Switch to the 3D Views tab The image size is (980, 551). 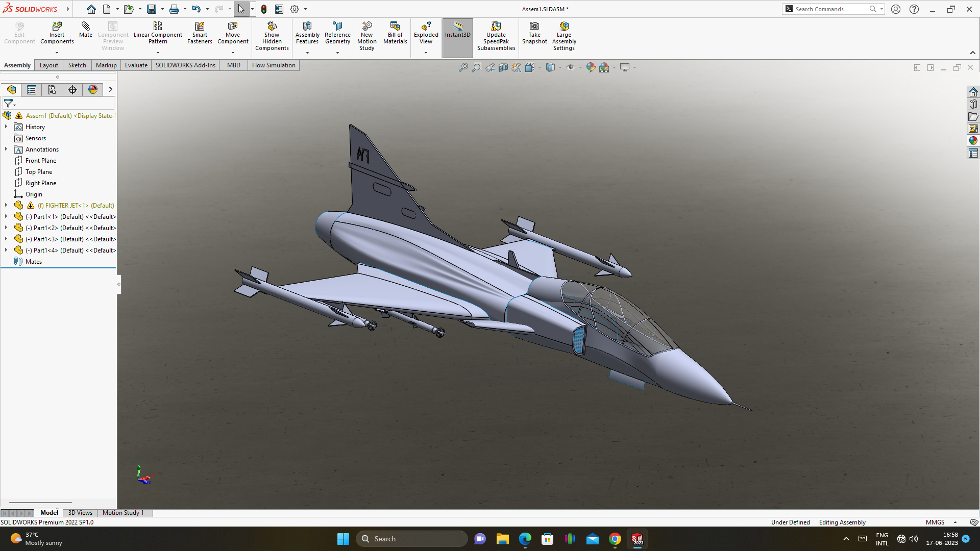pos(80,513)
